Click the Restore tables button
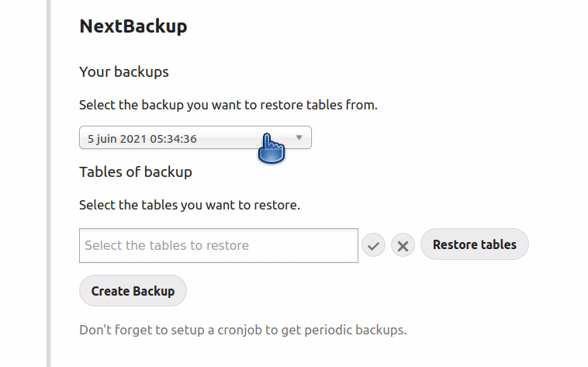Screen dimensions: 588x367 click(x=475, y=244)
